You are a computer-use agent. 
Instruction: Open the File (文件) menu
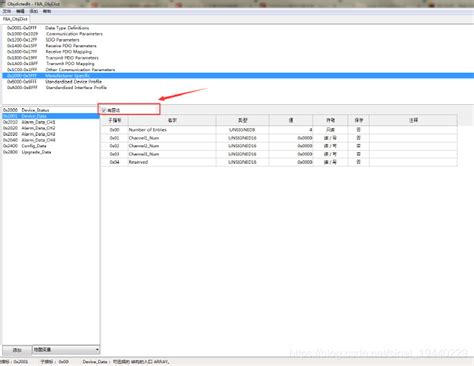coord(7,11)
